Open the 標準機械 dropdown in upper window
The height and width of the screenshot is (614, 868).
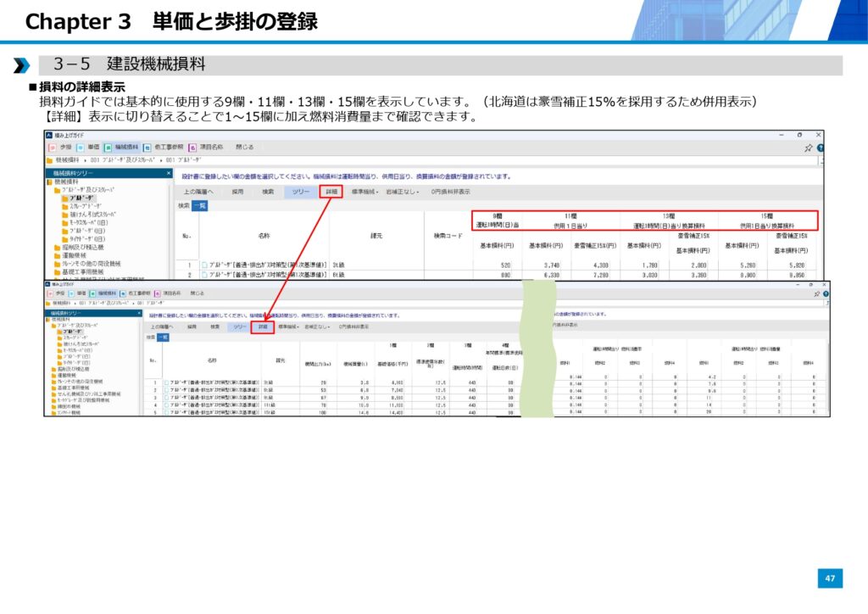[365, 192]
